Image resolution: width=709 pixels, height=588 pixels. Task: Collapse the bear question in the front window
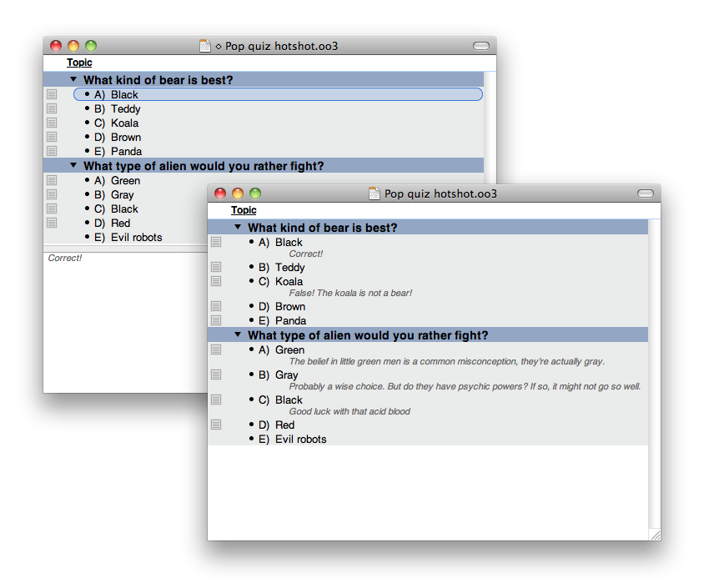238,228
